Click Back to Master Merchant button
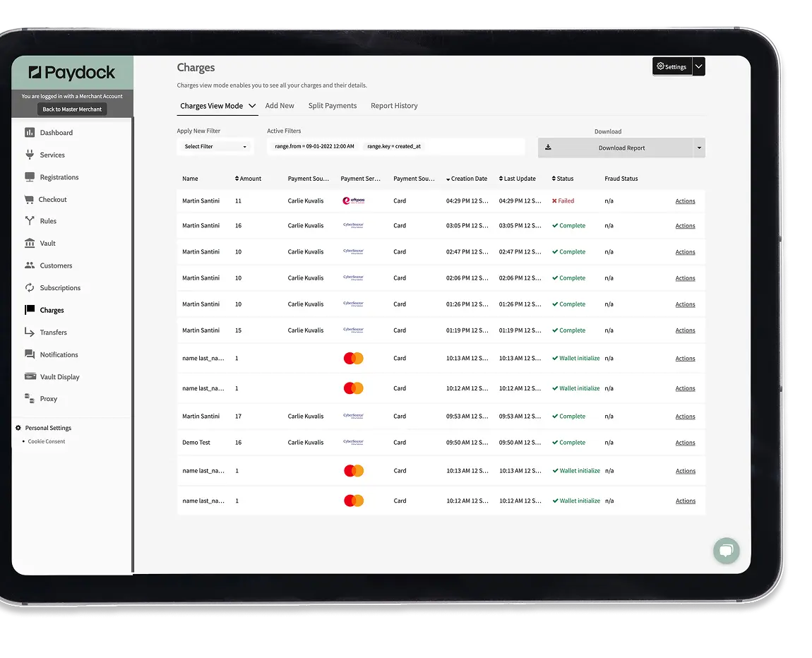 (x=72, y=109)
